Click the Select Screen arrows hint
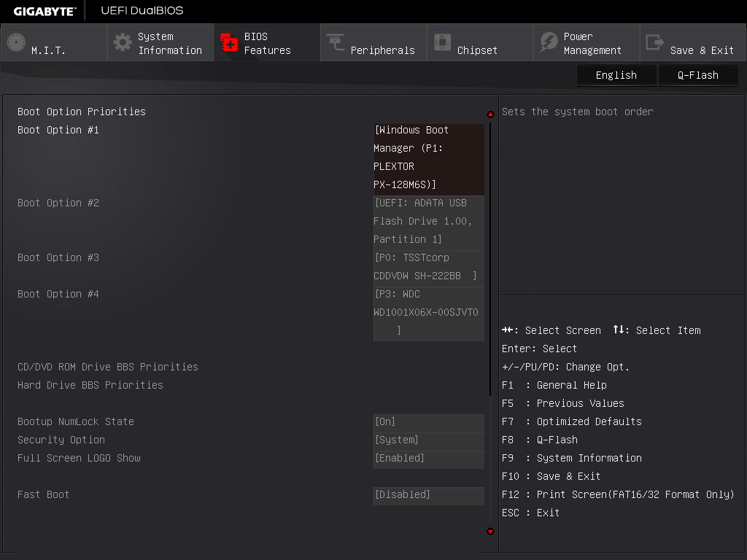This screenshot has width=747, height=560. (551, 330)
